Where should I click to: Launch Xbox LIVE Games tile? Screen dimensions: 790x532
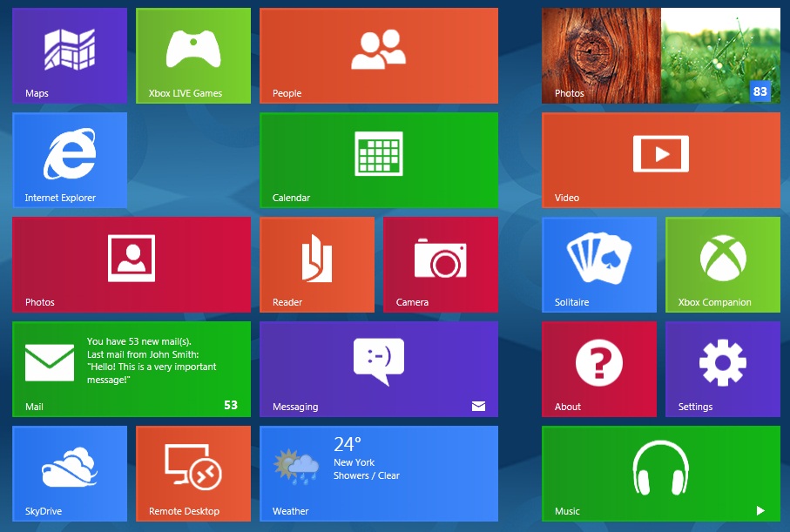[193, 56]
